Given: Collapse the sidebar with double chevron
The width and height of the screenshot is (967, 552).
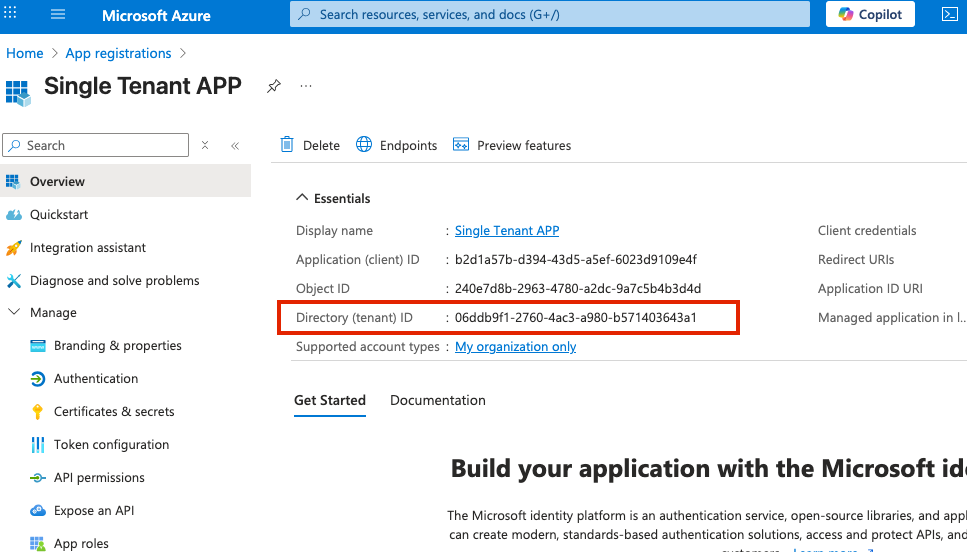Looking at the screenshot, I should tap(235, 146).
